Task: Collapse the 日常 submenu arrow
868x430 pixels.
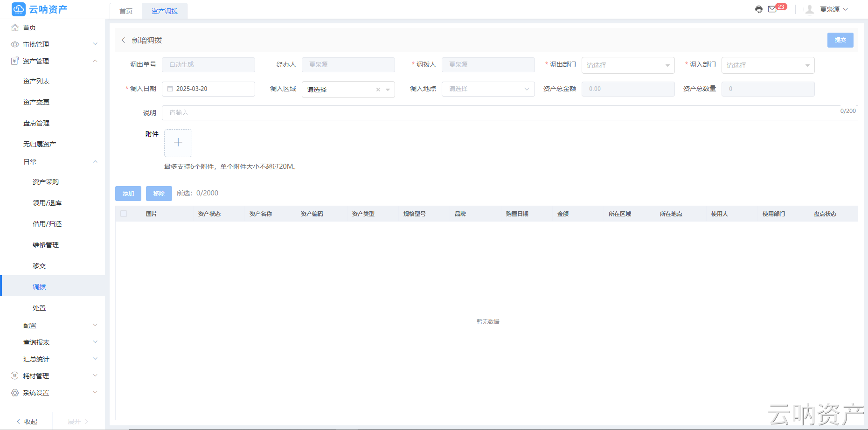Action: pyautogui.click(x=95, y=161)
